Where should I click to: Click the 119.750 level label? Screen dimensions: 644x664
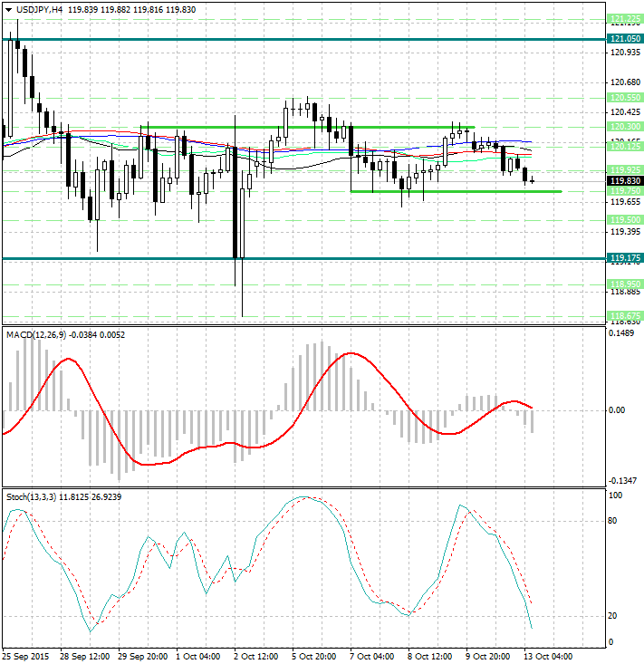[x=625, y=191]
